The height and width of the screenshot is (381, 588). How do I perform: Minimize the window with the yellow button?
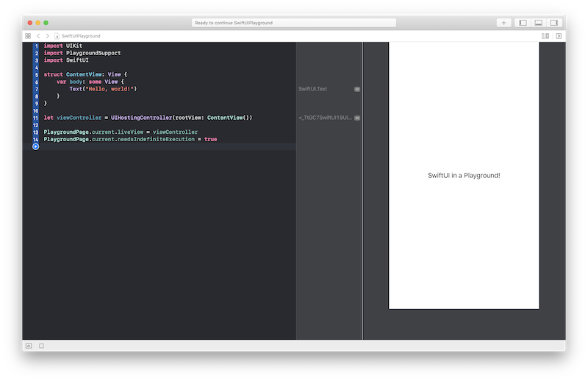[x=38, y=23]
